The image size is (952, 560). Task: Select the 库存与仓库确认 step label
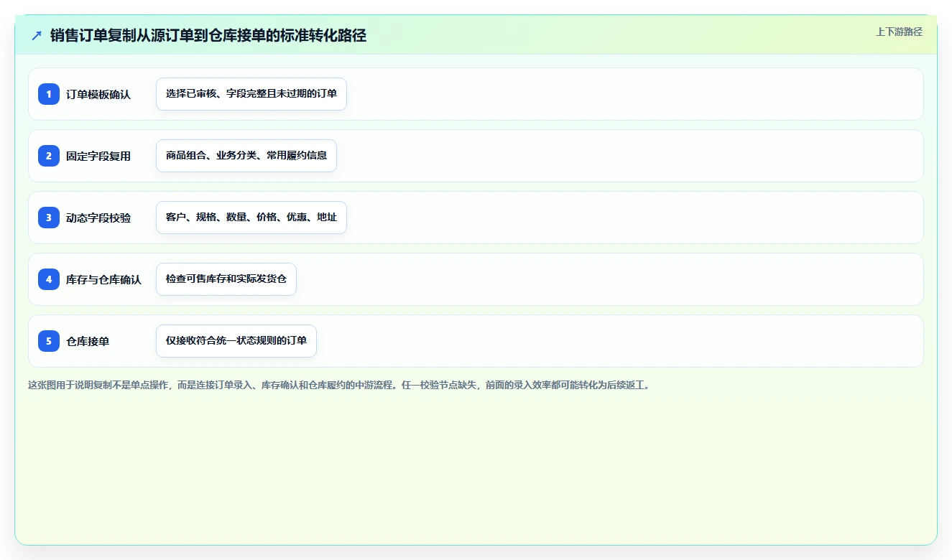pyautogui.click(x=103, y=279)
